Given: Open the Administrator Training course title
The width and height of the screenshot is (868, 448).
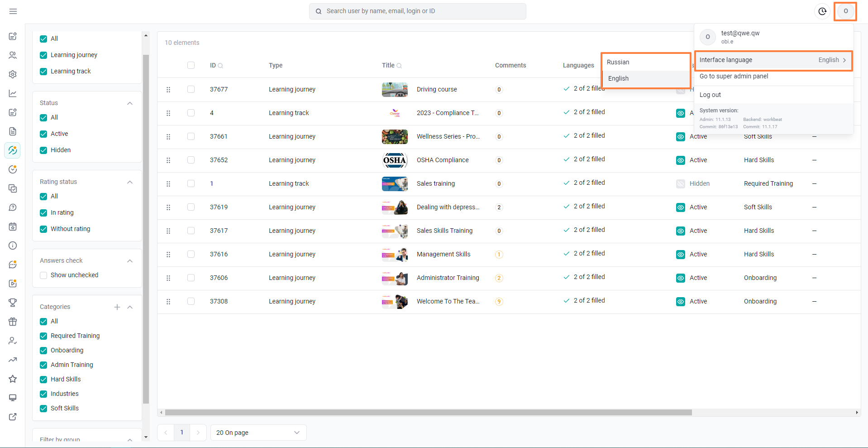Looking at the screenshot, I should [x=448, y=278].
